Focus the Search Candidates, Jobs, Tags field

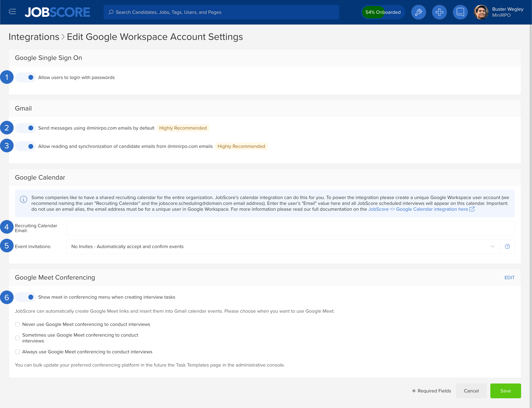pyautogui.click(x=221, y=12)
